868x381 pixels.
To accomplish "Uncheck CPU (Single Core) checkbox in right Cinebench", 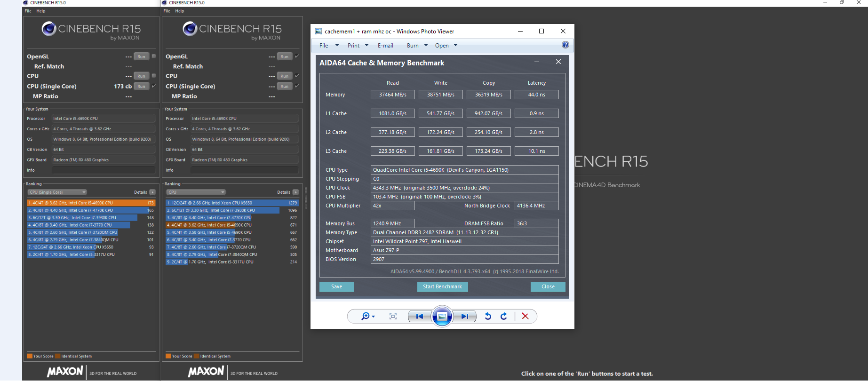I will click(297, 86).
